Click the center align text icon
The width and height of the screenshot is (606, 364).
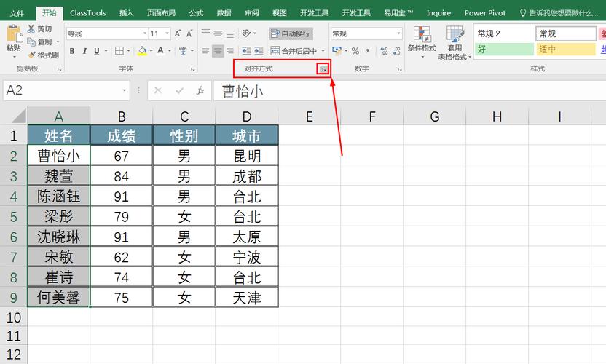218,51
